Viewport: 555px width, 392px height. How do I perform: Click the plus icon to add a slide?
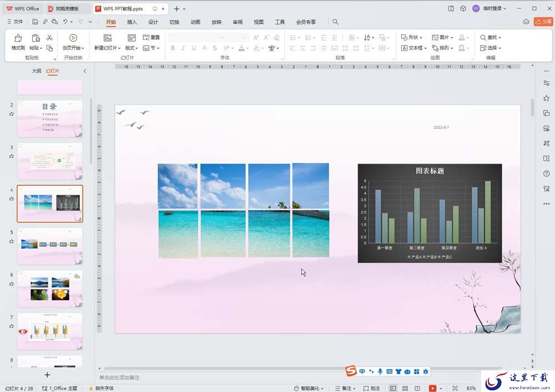(47, 375)
